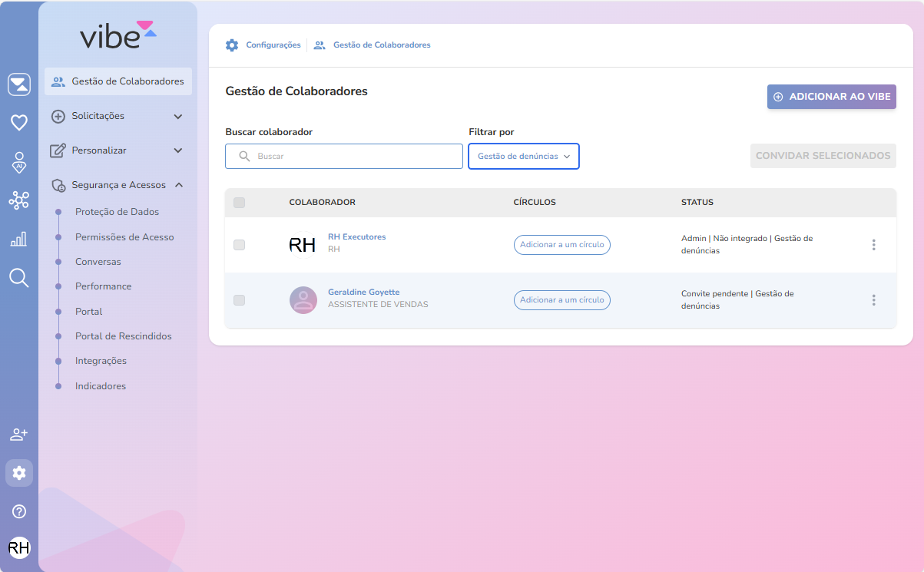Click the ADICIONAR AO VIBE button
The height and width of the screenshot is (572, 924).
coord(831,97)
